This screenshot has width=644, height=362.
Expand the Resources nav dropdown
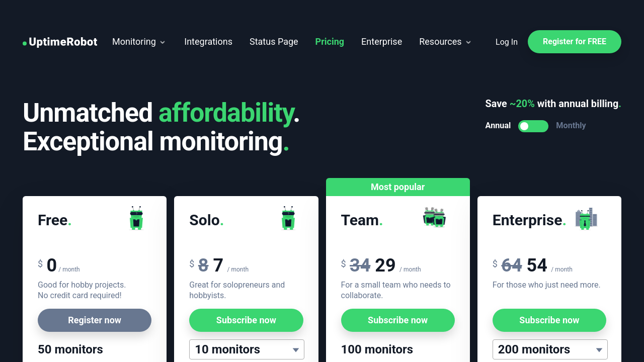445,42
